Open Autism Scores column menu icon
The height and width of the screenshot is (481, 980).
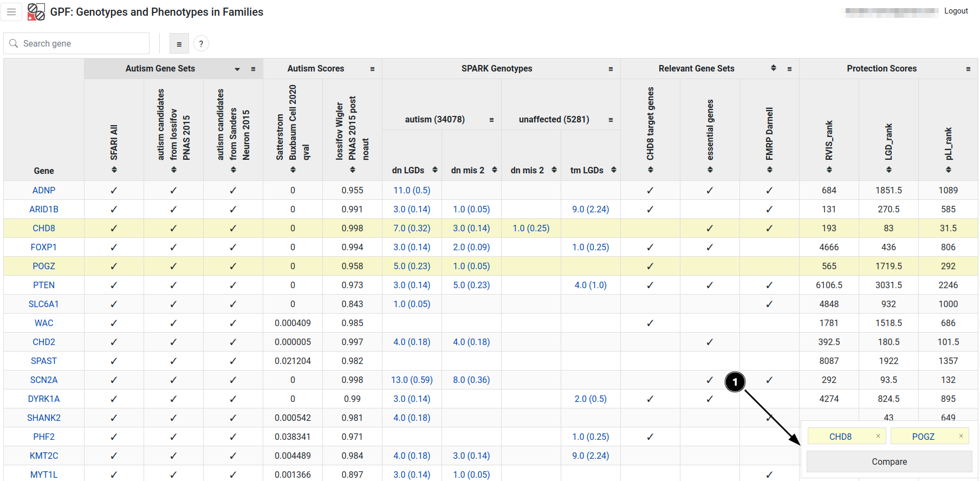pyautogui.click(x=372, y=69)
